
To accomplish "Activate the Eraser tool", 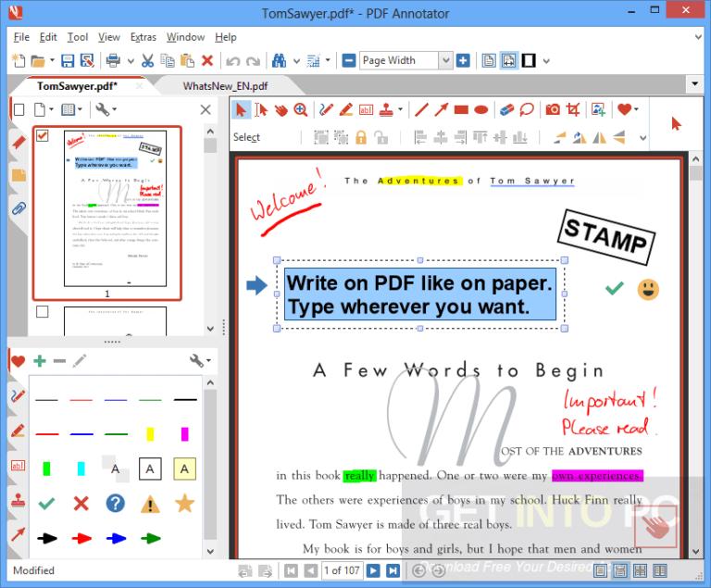I will coord(506,110).
